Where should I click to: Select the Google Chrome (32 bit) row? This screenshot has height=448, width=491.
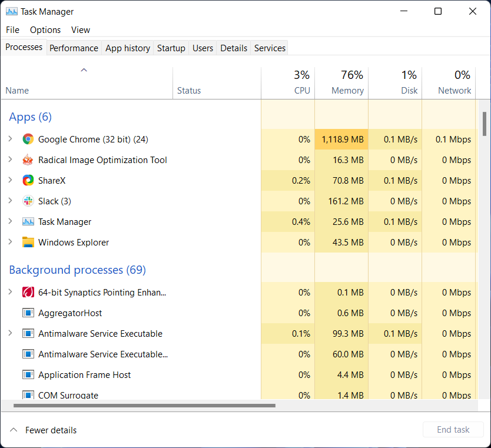240,140
